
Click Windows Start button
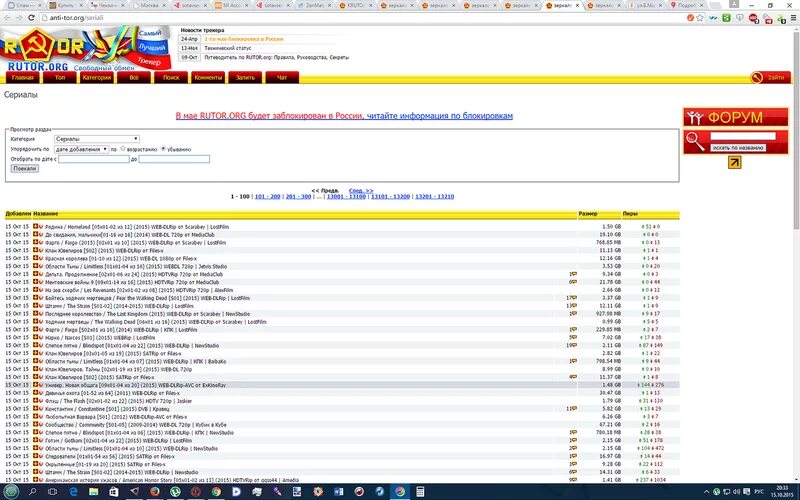coord(11,492)
